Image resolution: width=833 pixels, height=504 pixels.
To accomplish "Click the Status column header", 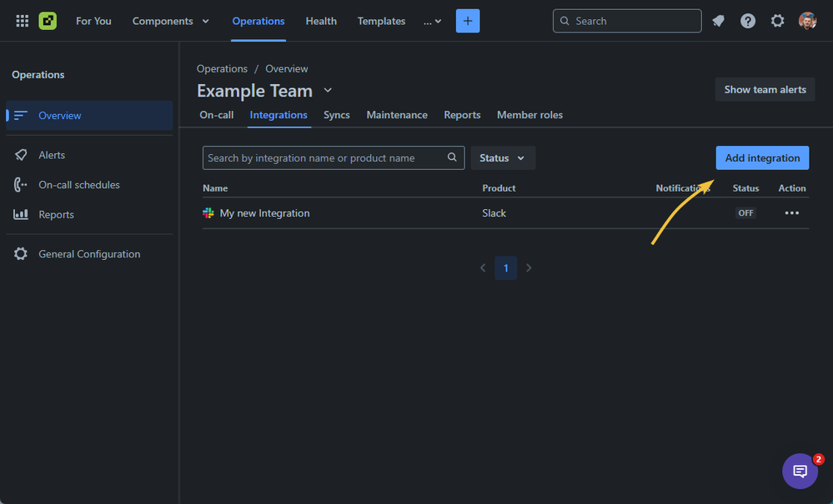I will click(x=745, y=188).
